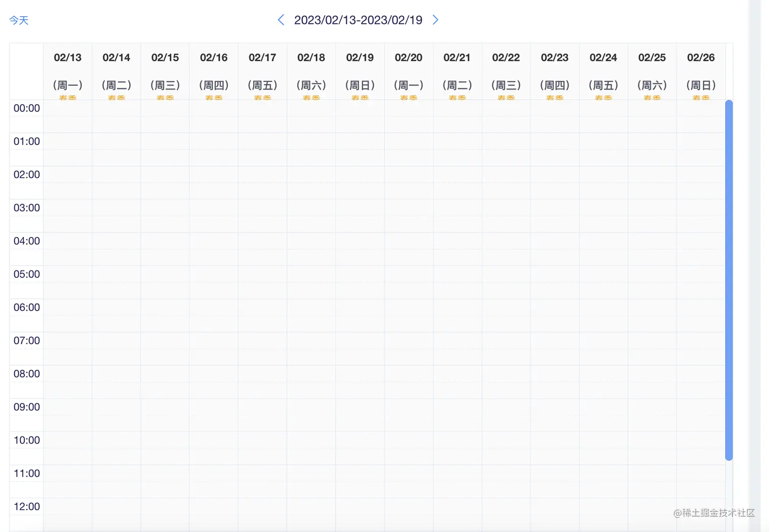Jump to 今天 (today)
The image size is (769, 532).
[x=19, y=20]
